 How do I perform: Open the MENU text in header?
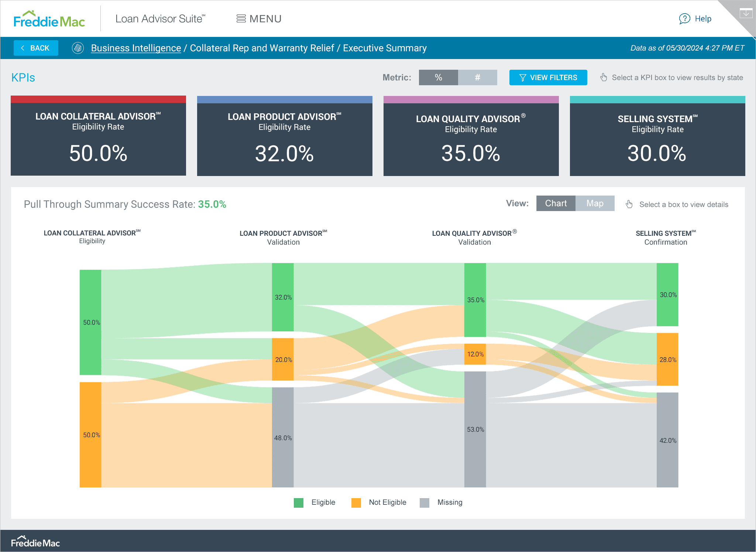[x=265, y=19]
